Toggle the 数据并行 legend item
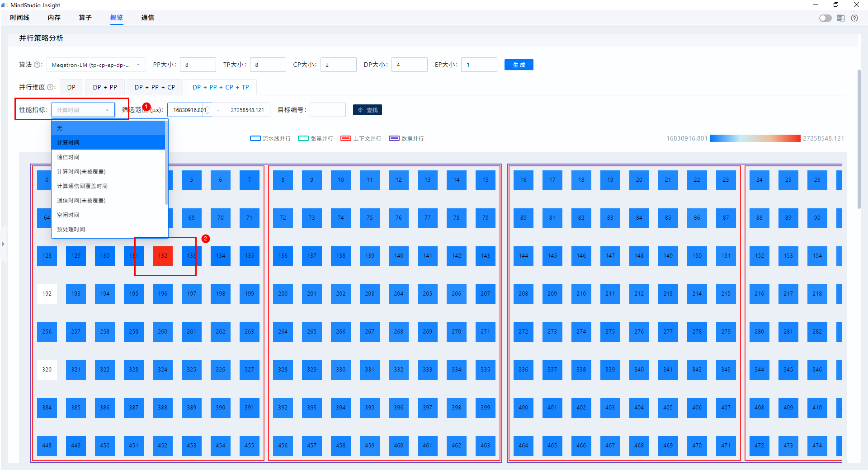This screenshot has width=868, height=470. (x=406, y=138)
